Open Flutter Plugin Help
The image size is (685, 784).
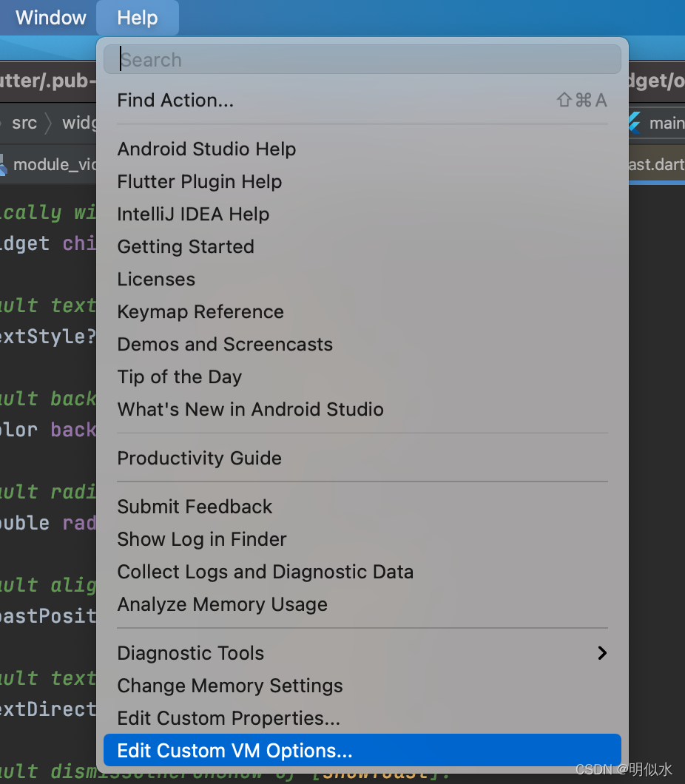[x=199, y=182]
